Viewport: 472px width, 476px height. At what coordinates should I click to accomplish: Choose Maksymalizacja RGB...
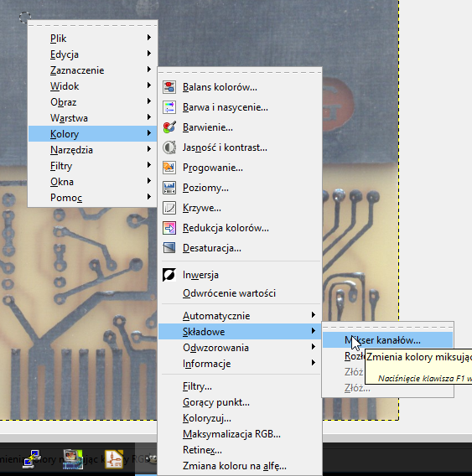[240, 434]
